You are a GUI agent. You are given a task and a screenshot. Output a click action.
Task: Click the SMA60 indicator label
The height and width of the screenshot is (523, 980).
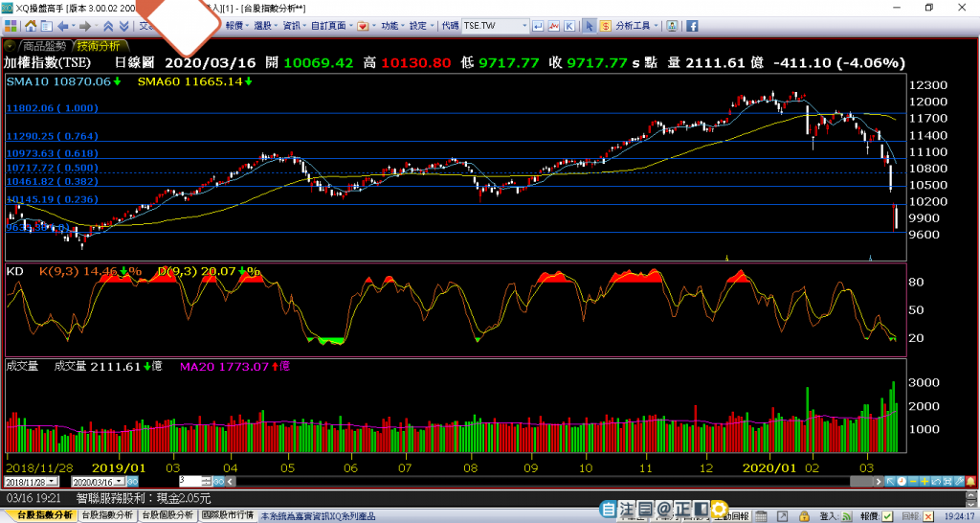pos(191,82)
